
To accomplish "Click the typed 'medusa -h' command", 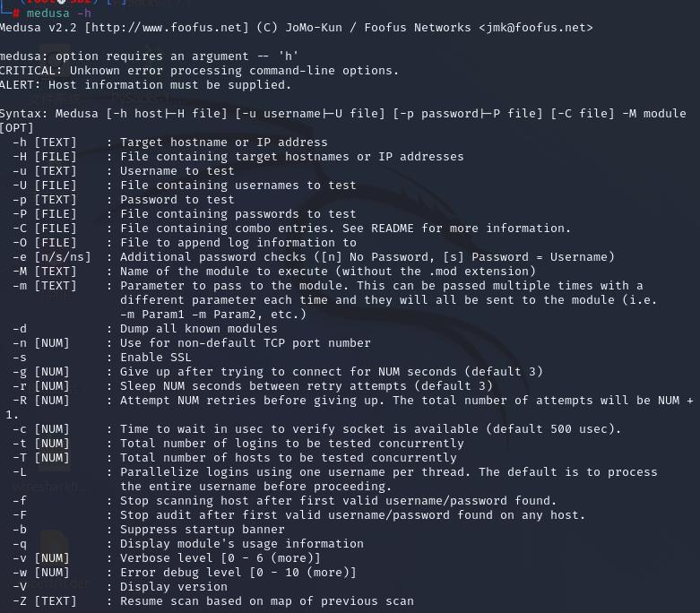I will click(58, 13).
